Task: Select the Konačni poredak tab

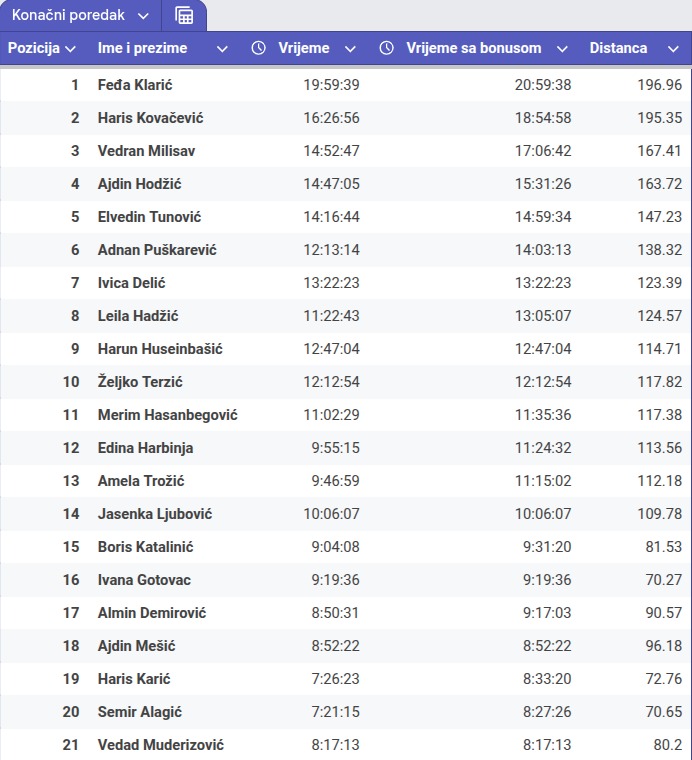Action: pos(68,15)
